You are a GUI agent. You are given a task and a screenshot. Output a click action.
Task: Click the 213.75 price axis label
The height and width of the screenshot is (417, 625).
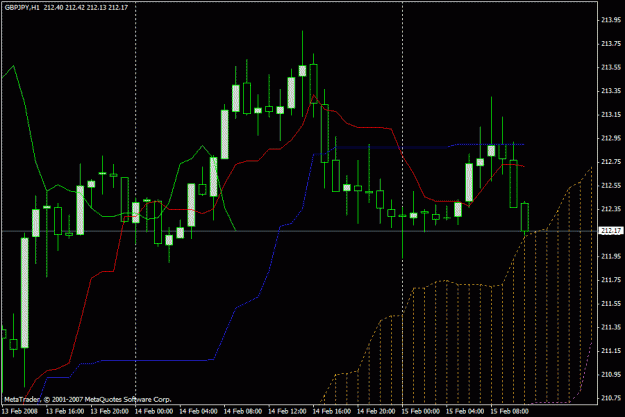[611, 43]
